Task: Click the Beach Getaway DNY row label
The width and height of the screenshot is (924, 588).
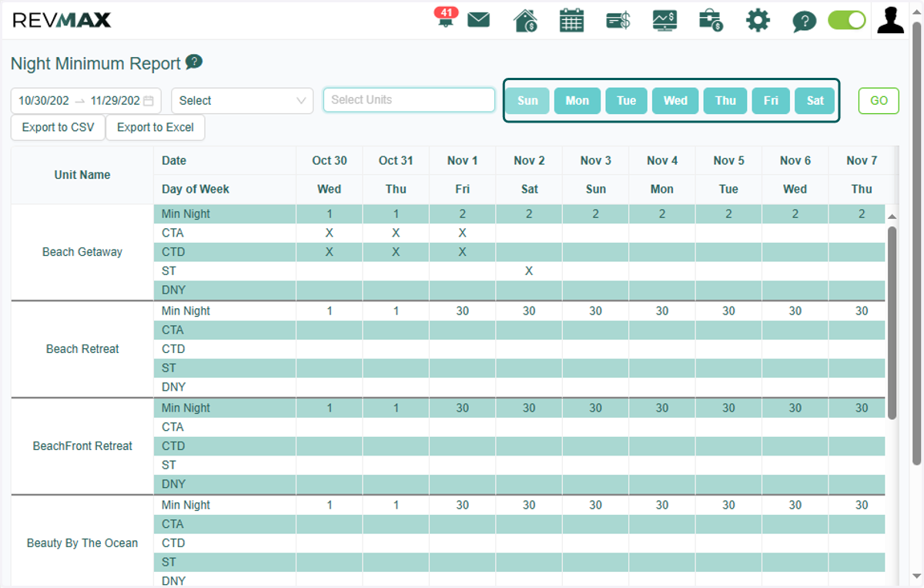Action: click(173, 291)
